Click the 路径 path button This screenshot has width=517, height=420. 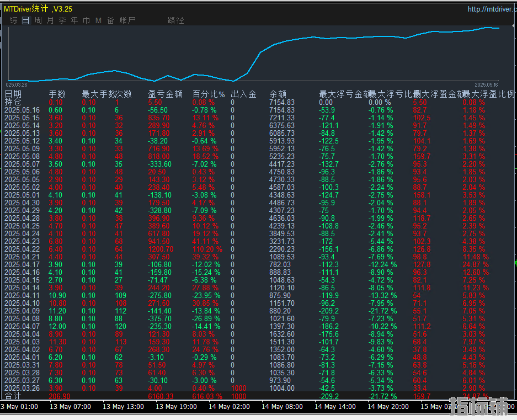tap(176, 20)
